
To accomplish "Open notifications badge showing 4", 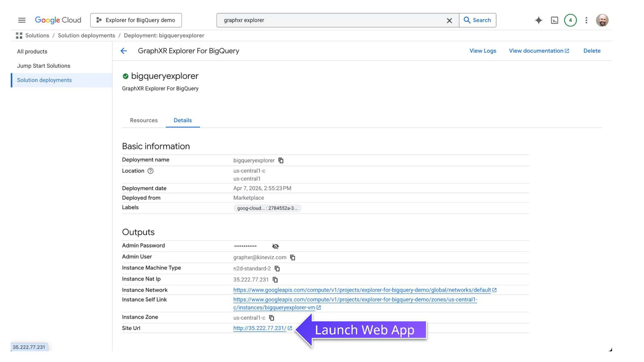I will [570, 20].
